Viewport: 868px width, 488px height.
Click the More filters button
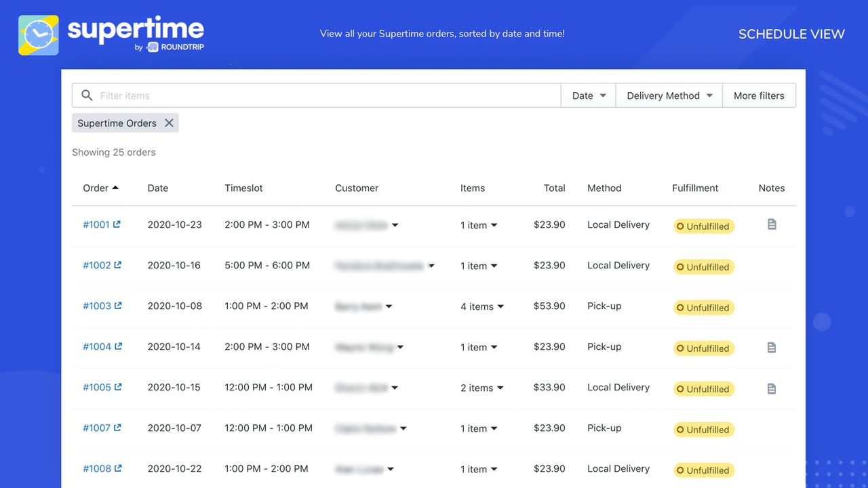coord(759,95)
